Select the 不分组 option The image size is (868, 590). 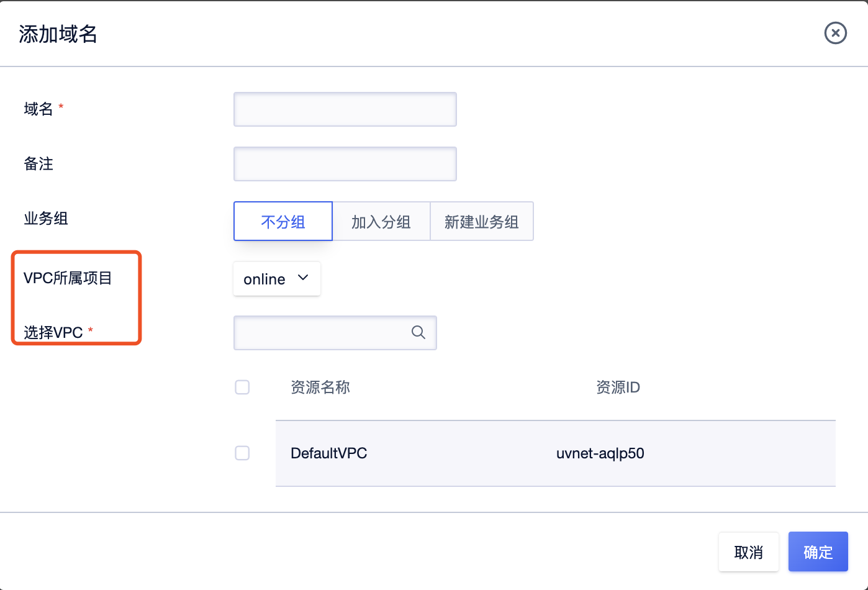[x=283, y=222]
